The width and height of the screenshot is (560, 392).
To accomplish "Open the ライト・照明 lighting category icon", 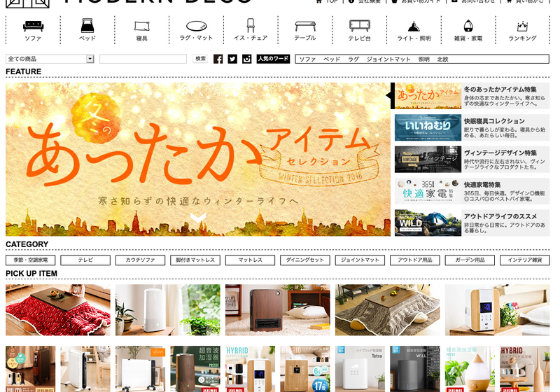I will tap(414, 30).
